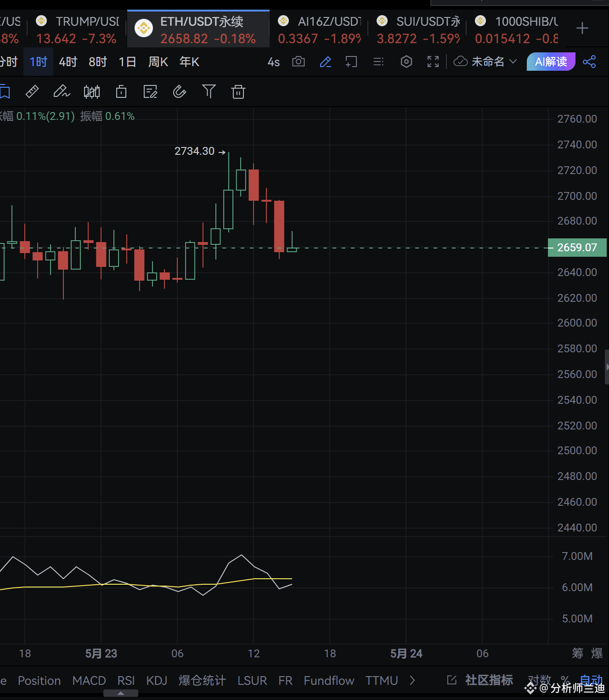
Task: Toggle 对数 logarithmic scale
Action: pyautogui.click(x=539, y=680)
